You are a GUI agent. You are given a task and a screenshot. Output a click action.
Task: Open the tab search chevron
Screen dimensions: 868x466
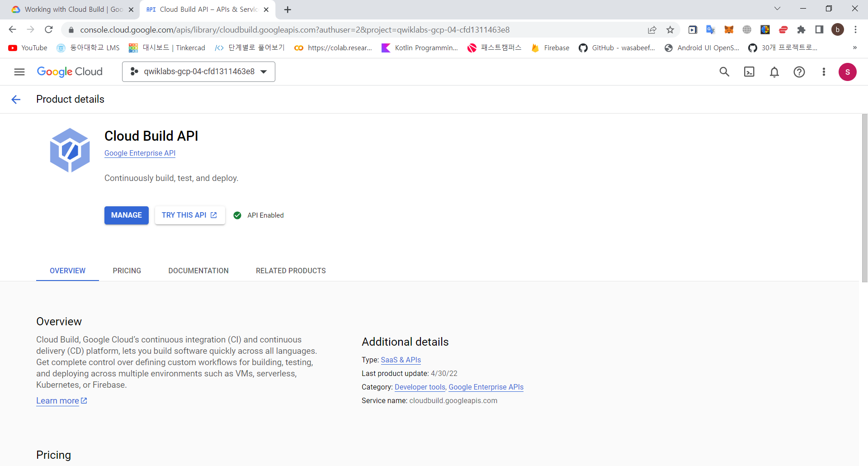pyautogui.click(x=777, y=9)
